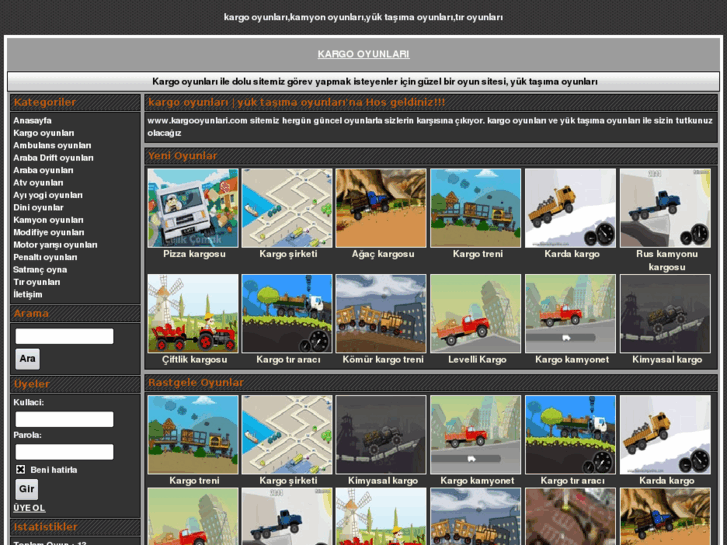Open Kimyasal kargo thumbnail in Yeni Oyunlar
The image size is (727, 545).
point(665,313)
